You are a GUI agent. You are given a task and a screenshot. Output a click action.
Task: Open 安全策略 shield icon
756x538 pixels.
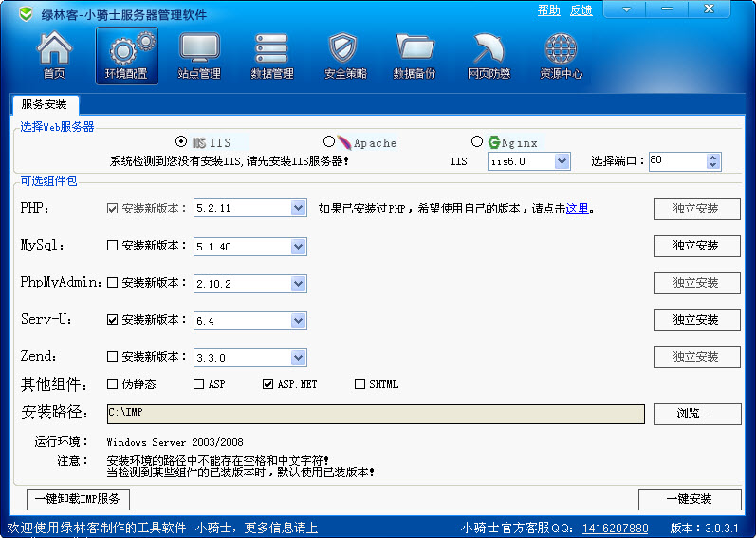pos(345,55)
